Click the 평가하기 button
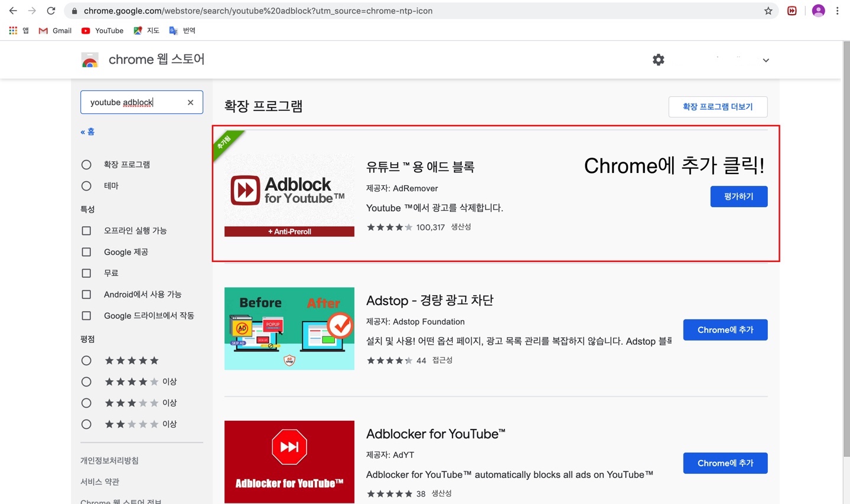This screenshot has height=504, width=850. [x=739, y=197]
